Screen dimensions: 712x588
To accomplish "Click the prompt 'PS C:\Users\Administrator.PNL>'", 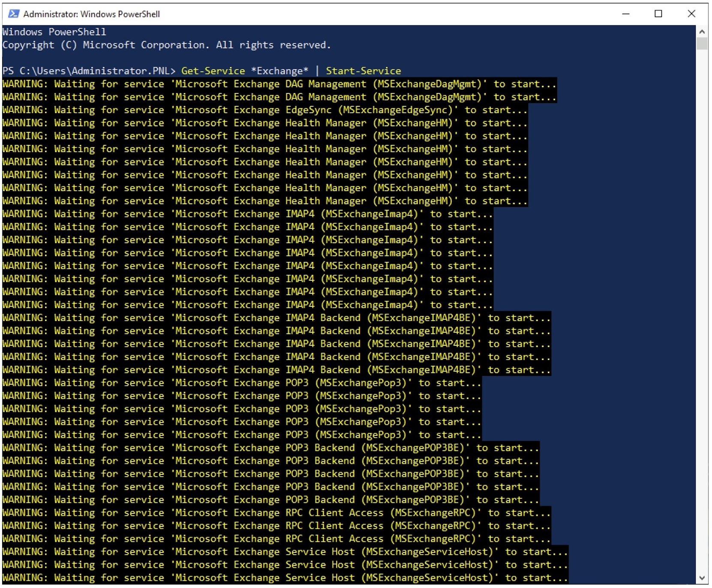I will pyautogui.click(x=89, y=71).
